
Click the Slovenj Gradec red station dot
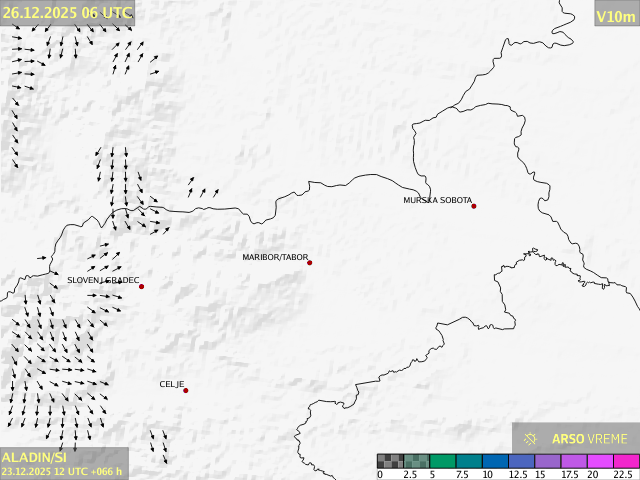pyautogui.click(x=142, y=287)
